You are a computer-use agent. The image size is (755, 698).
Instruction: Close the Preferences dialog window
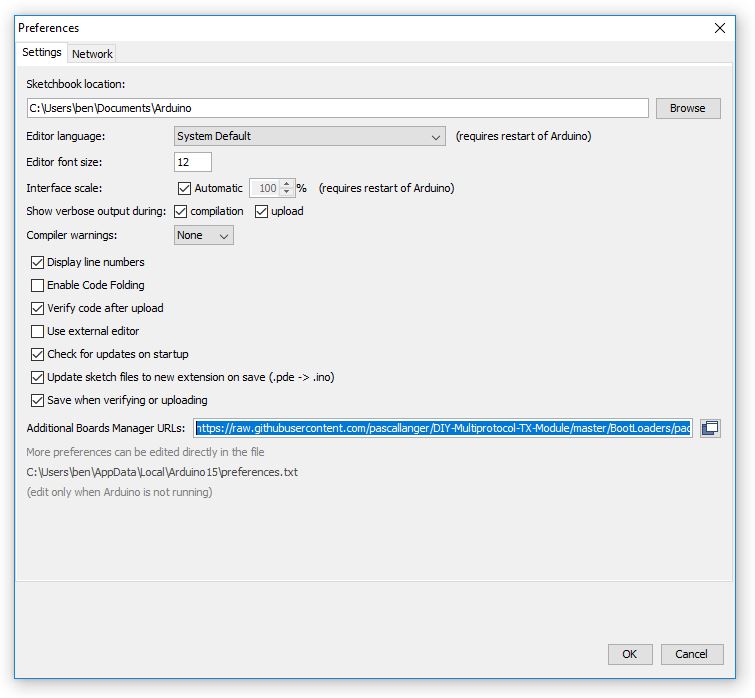(720, 28)
